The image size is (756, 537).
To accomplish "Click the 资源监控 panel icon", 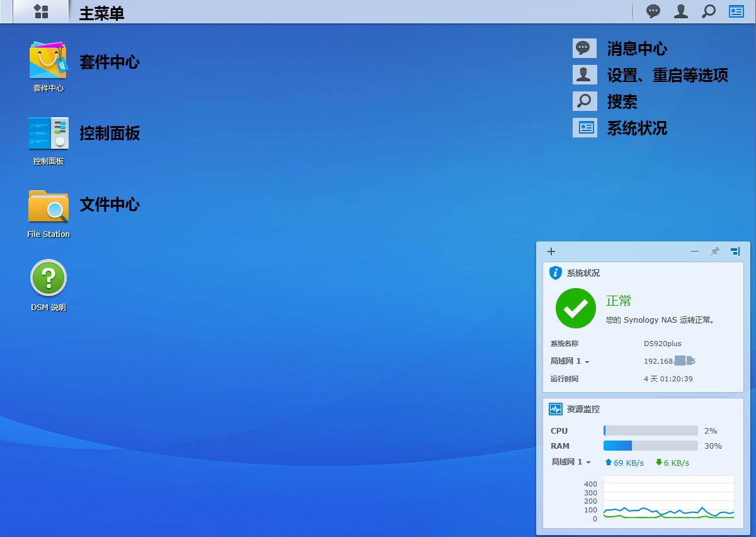I will (557, 409).
